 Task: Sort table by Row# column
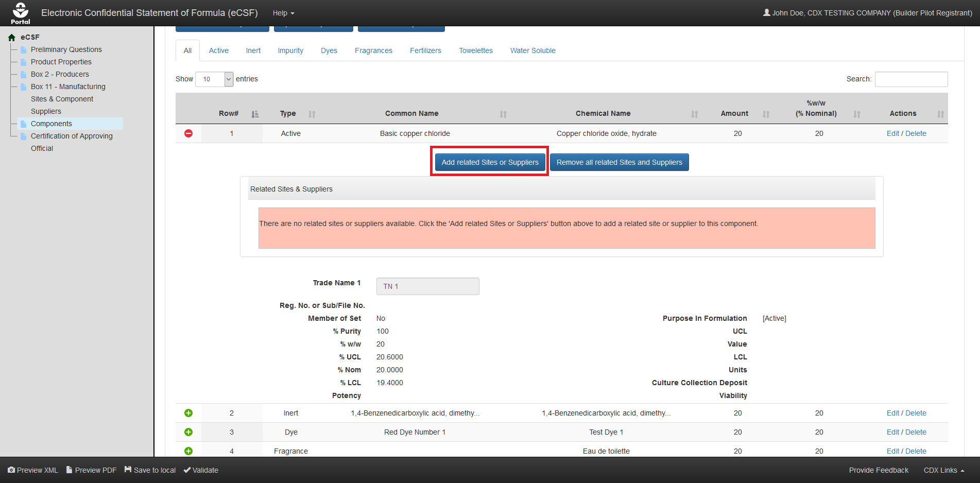click(255, 114)
